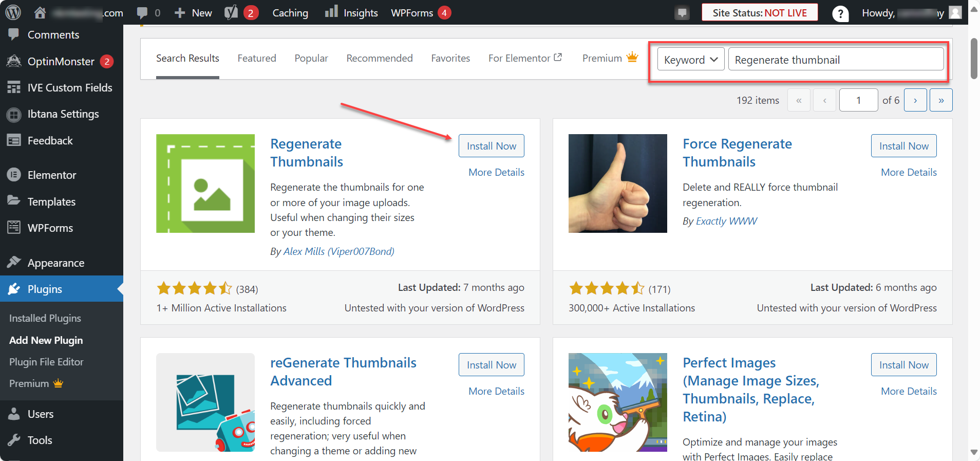Open More Details for reGenerate Thumbnails Advanced

496,391
